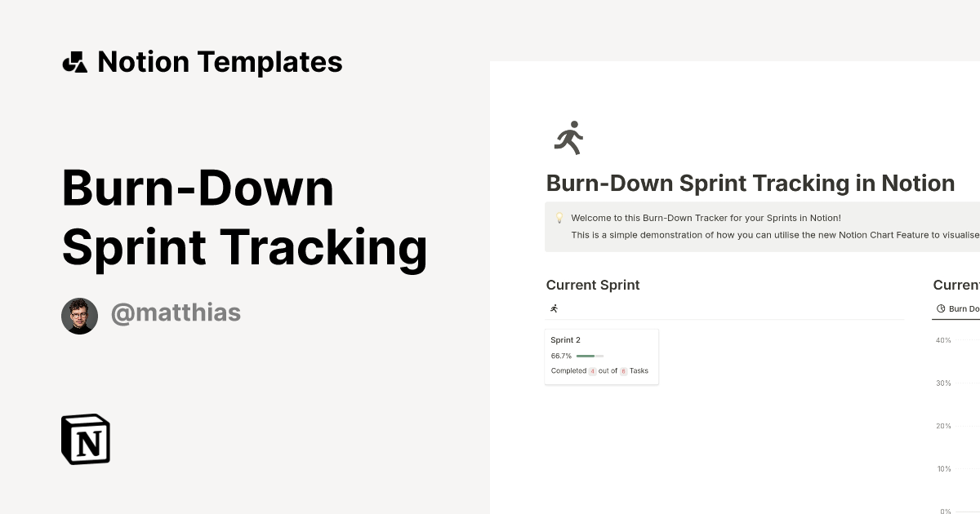The width and height of the screenshot is (980, 514).
Task: Click the completed tasks count badge showing 4
Action: tap(592, 371)
